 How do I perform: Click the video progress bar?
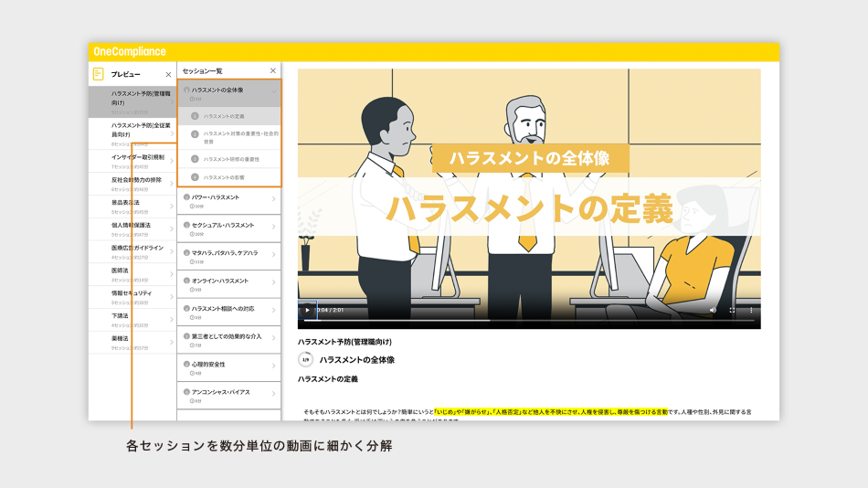pos(512,321)
